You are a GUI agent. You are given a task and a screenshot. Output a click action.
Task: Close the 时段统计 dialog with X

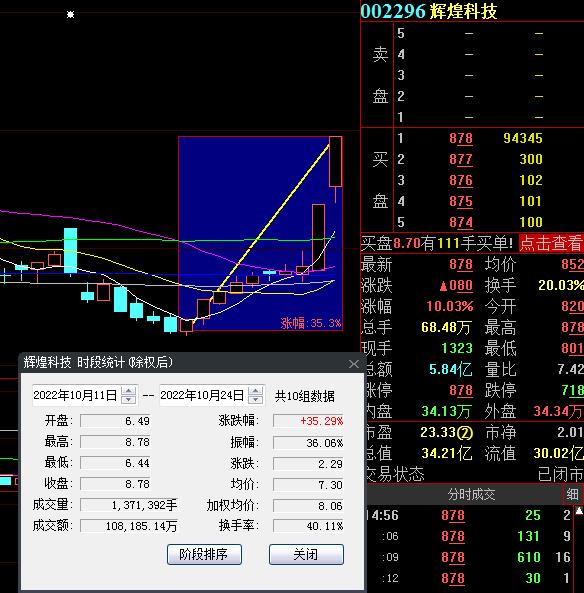pyautogui.click(x=354, y=364)
